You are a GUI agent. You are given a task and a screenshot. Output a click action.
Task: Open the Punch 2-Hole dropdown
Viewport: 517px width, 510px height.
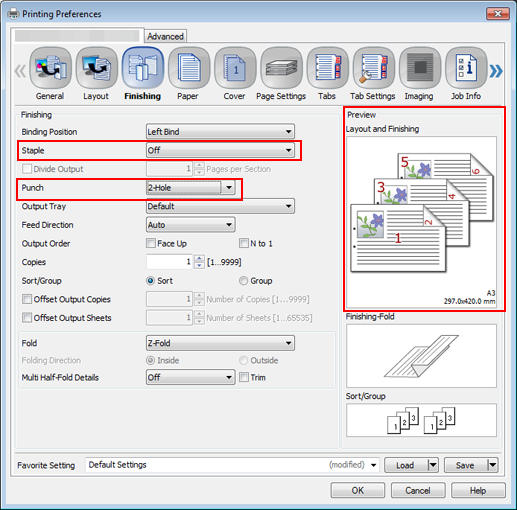[x=191, y=188]
